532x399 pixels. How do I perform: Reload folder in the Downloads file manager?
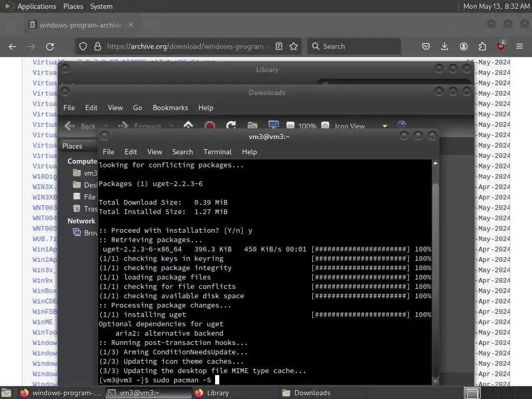tap(231, 126)
